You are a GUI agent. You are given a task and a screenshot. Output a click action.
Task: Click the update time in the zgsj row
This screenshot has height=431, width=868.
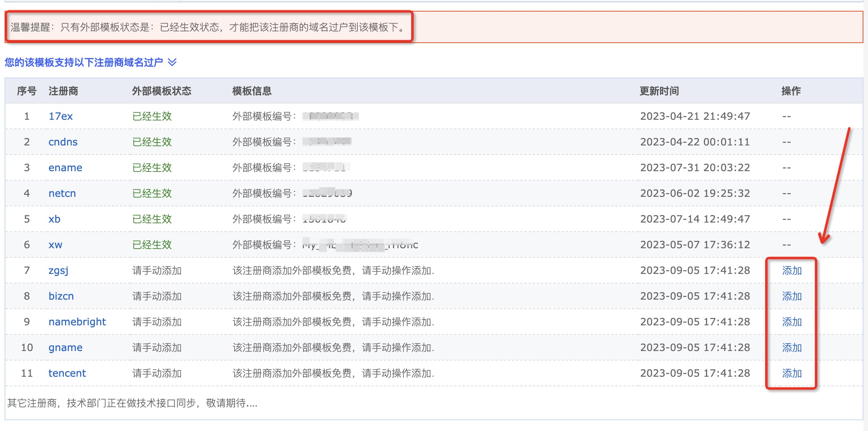[x=695, y=271]
